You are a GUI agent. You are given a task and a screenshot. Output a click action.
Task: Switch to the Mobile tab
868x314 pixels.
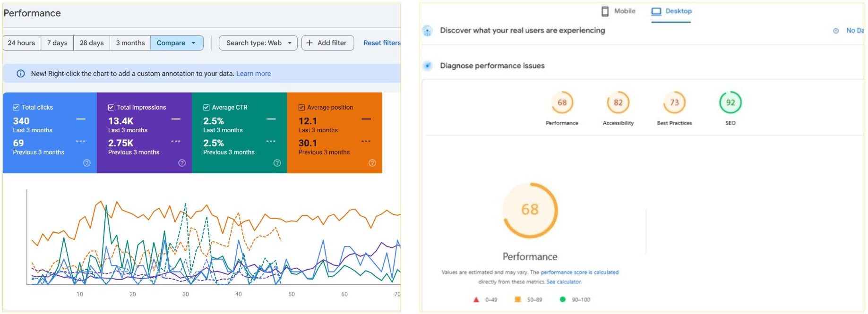[x=619, y=11]
